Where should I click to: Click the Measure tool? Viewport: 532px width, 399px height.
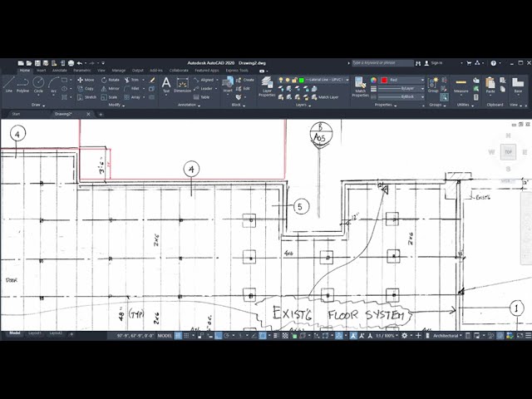pyautogui.click(x=461, y=86)
